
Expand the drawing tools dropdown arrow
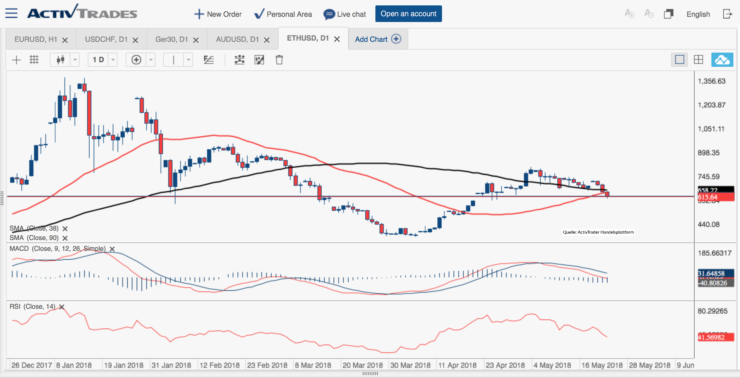[188, 60]
